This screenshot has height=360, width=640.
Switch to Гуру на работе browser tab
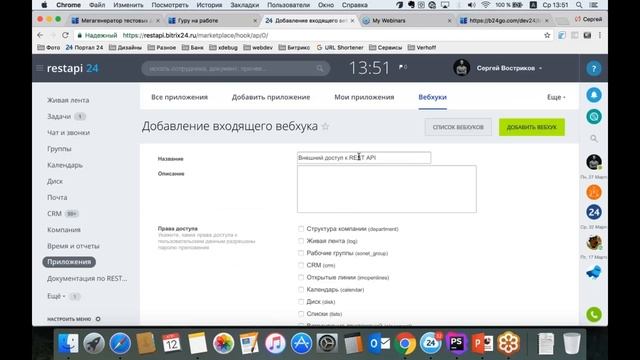(x=212, y=20)
